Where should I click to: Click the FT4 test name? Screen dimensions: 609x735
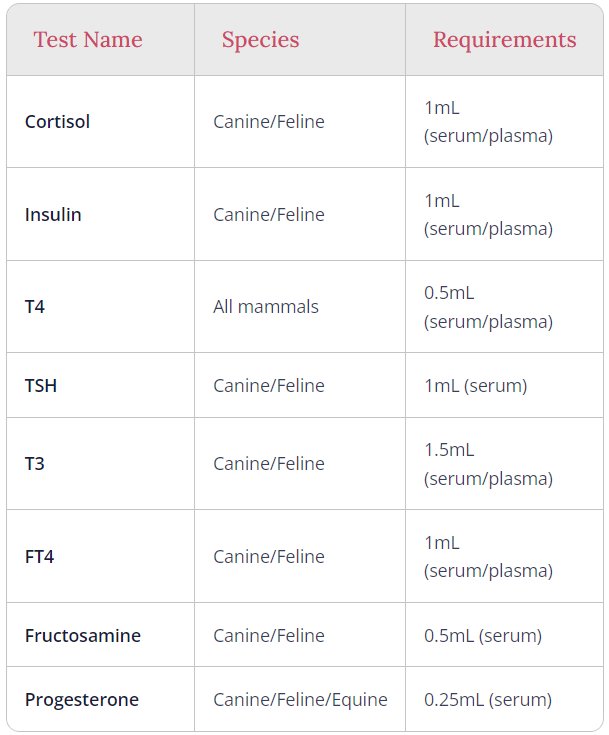point(39,557)
